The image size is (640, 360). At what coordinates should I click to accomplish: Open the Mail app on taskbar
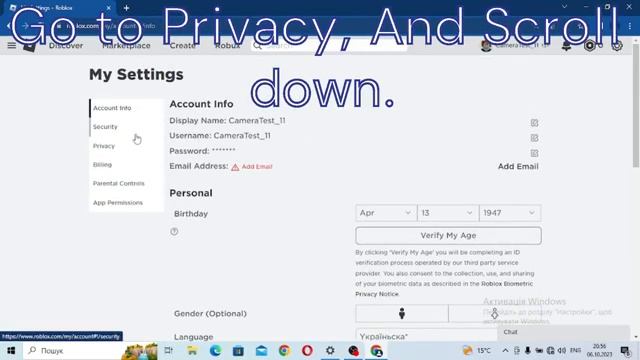(x=261, y=351)
